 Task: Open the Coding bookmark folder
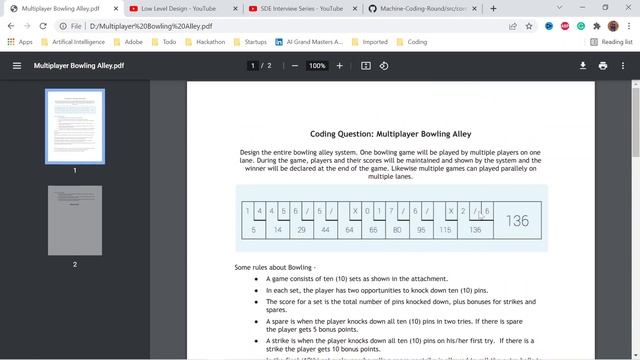click(412, 42)
